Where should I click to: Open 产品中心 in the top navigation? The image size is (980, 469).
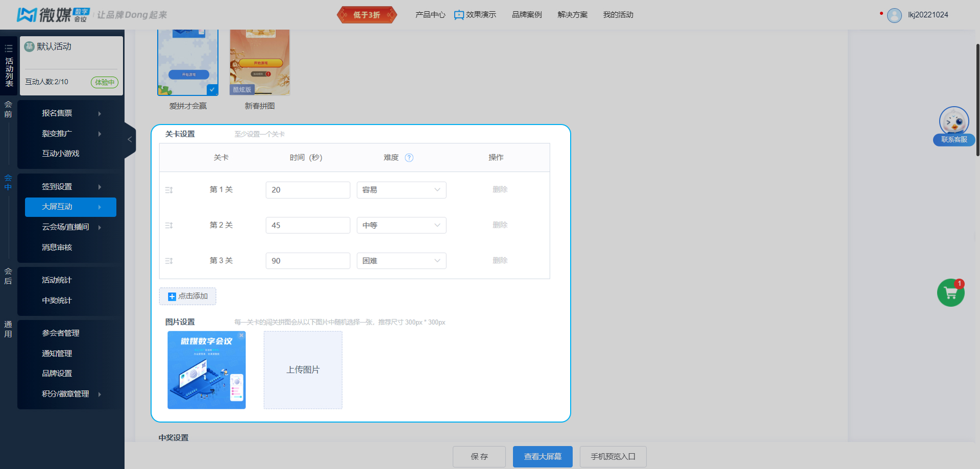pos(430,15)
